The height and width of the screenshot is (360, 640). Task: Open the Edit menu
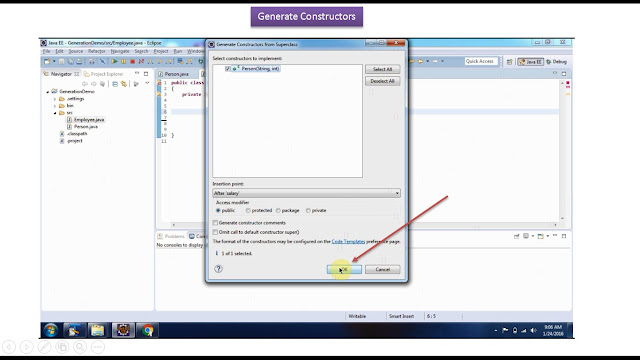click(60, 51)
